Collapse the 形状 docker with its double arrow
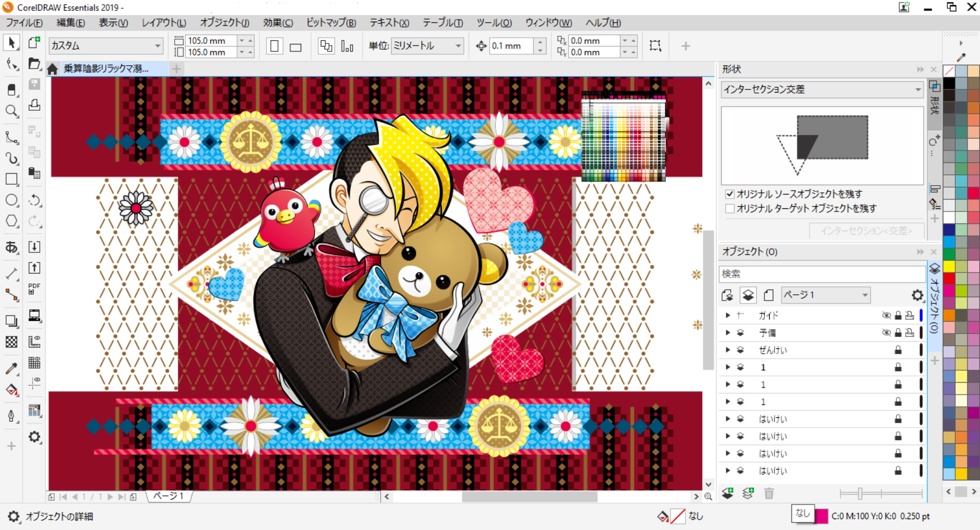Screen dimensions: 980x530 920,69
